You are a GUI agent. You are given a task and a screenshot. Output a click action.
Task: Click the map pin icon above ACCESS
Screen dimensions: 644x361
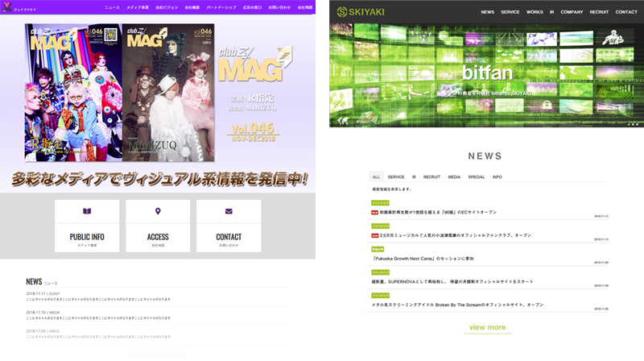pyautogui.click(x=158, y=211)
